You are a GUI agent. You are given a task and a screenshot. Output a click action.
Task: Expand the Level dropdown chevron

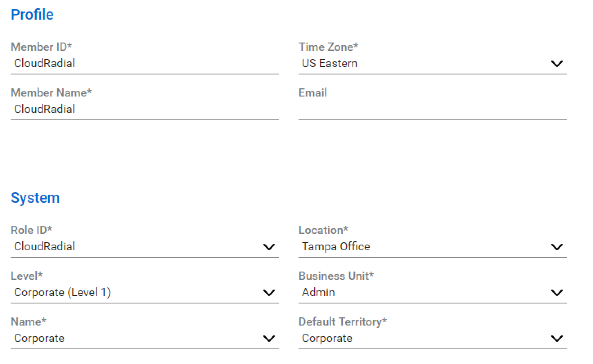[269, 292]
